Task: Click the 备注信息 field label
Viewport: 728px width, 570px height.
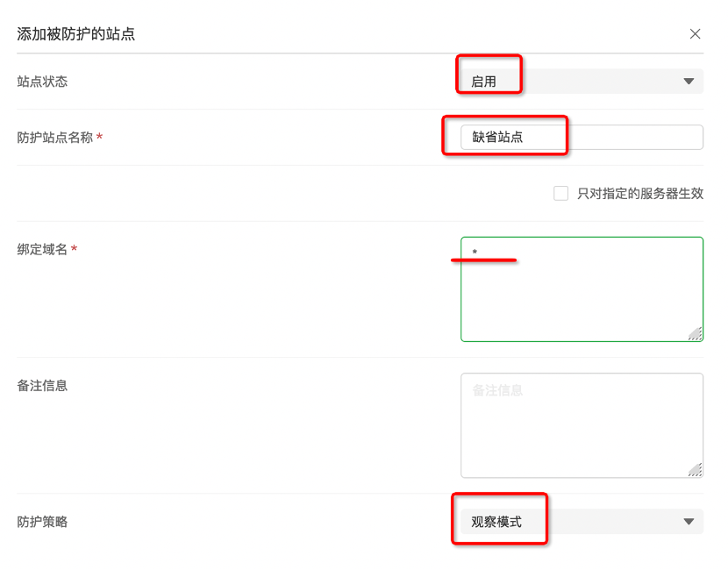Action: [x=42, y=385]
